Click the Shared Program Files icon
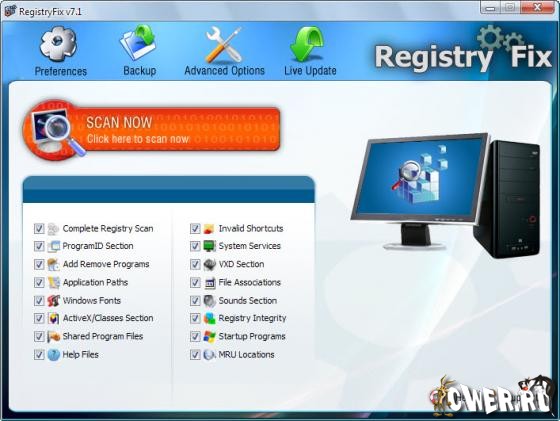Image resolution: width=560 pixels, height=421 pixels. click(x=53, y=337)
